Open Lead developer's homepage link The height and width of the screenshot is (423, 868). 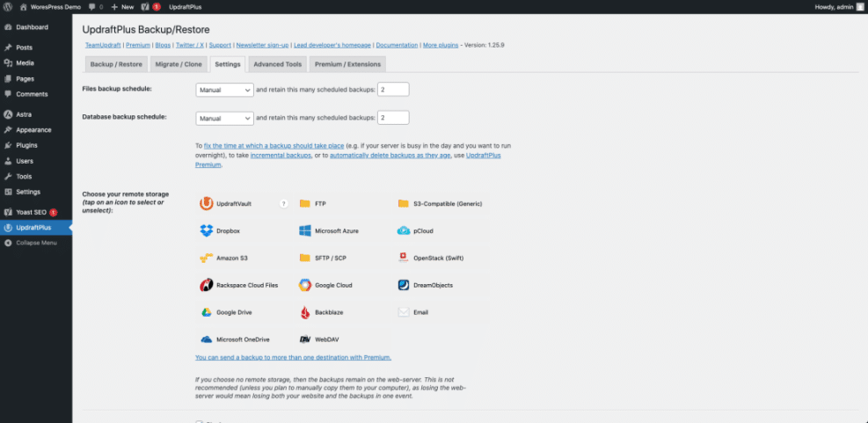point(332,46)
